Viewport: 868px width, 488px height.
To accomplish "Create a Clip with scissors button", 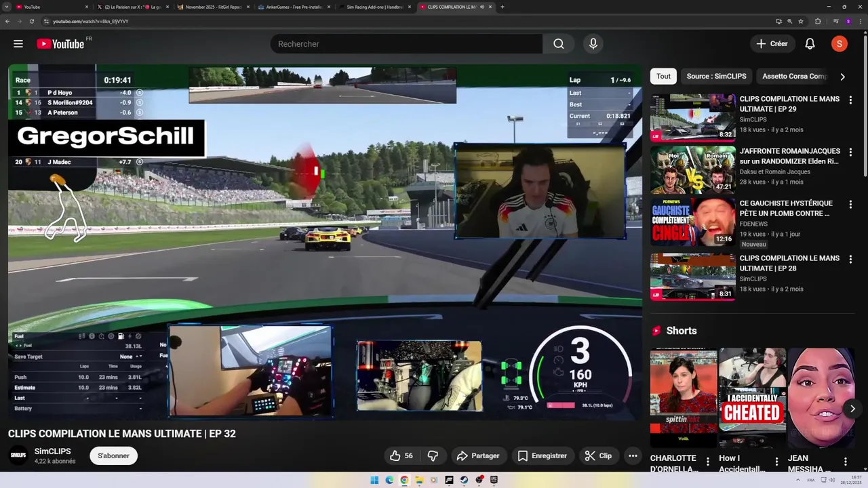I will pos(599,456).
